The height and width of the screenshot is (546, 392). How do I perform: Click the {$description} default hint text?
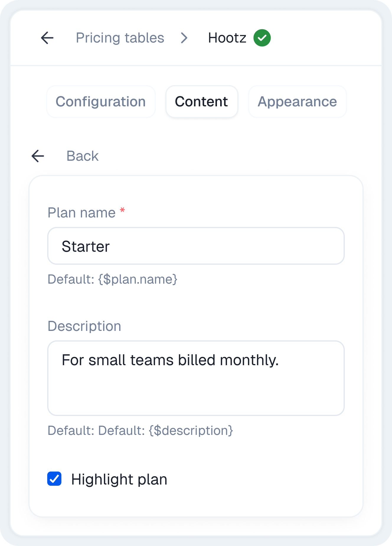tap(191, 430)
